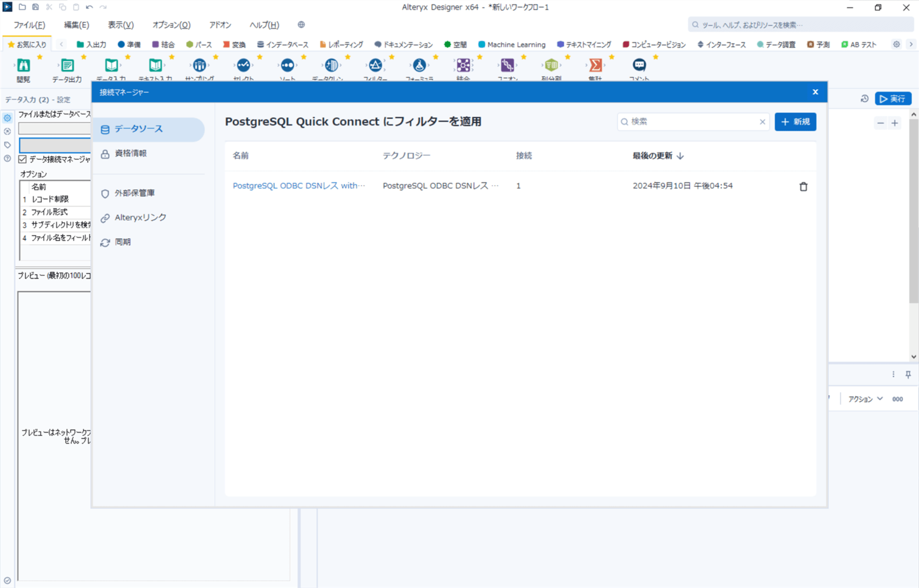
Task: Open the 編集(E) menu
Action: 76,25
